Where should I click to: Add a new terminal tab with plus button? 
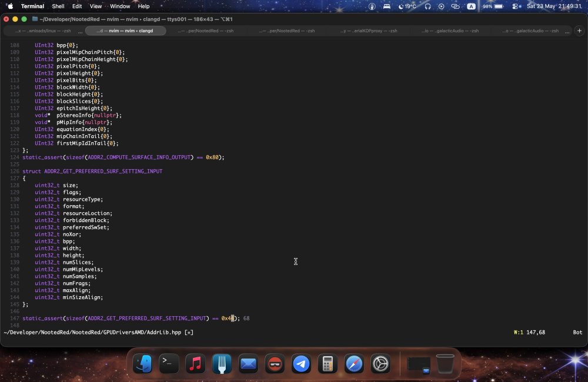click(x=579, y=31)
